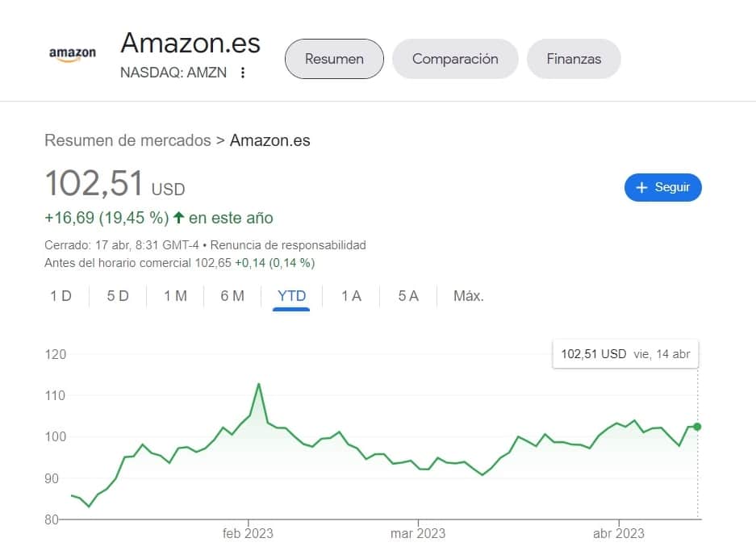Select the 5 D time range
Viewport: 756px width, 559px height.
(x=118, y=296)
